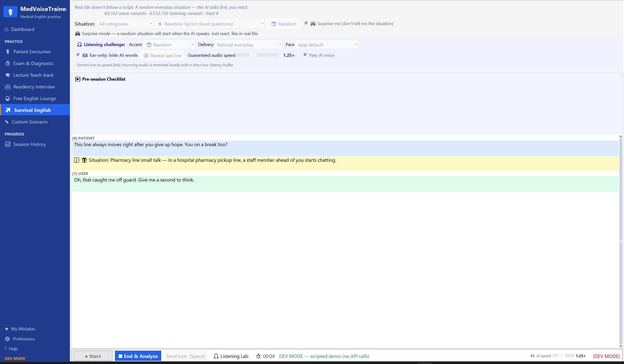Open Listening Lab from bottom bar
The image size is (624, 364).
click(231, 356)
